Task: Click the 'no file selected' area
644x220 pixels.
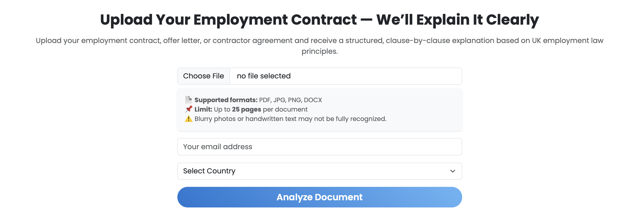Action: pos(264,76)
